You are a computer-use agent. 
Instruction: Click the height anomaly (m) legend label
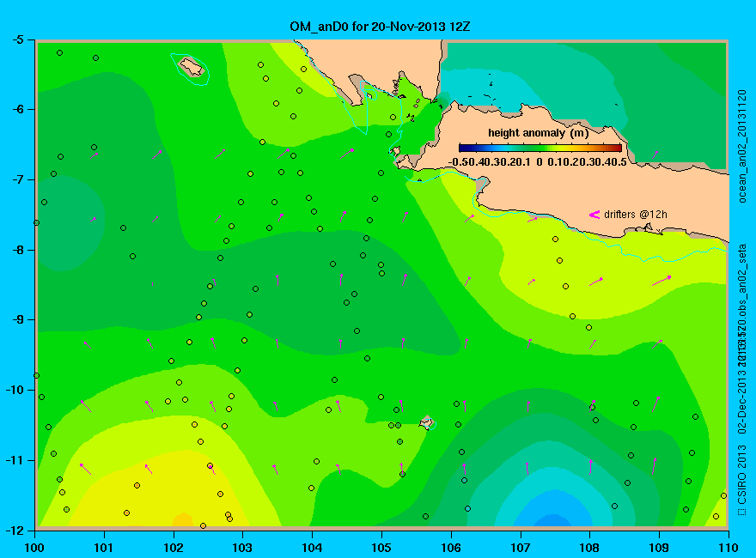pyautogui.click(x=538, y=133)
